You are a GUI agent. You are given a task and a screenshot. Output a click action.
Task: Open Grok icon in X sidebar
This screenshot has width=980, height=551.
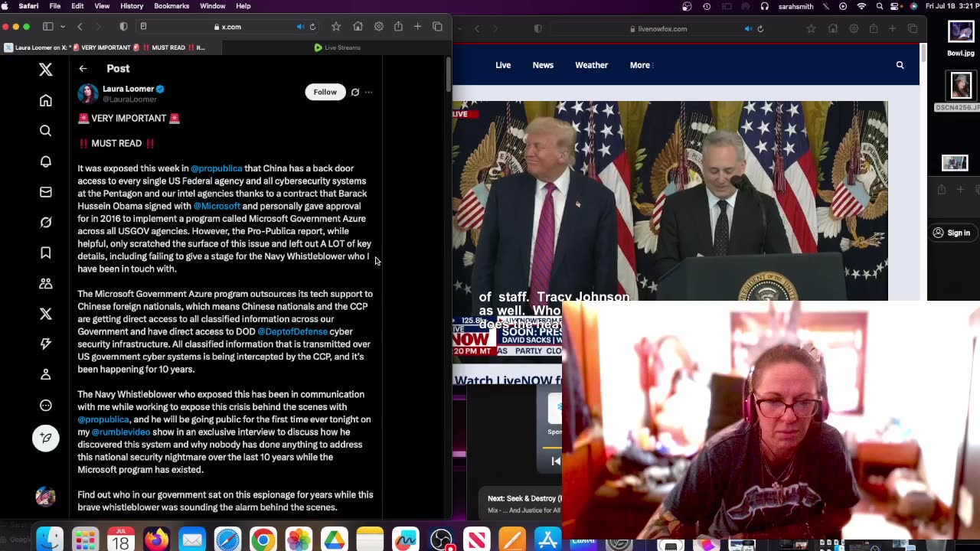pos(46,223)
